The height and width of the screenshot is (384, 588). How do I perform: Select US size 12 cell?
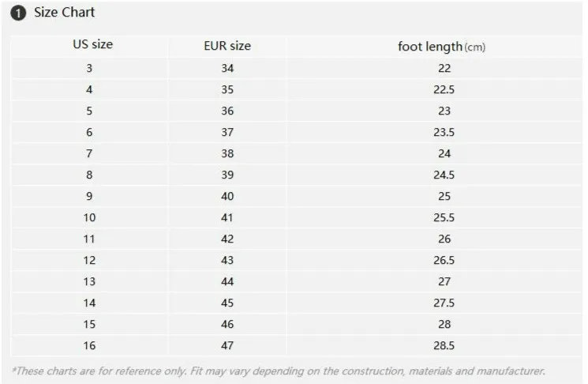pos(89,260)
